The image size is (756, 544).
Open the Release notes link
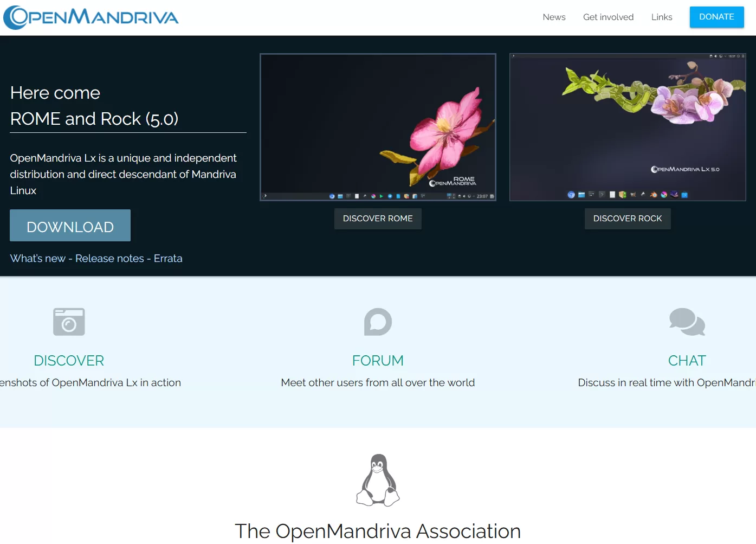(x=109, y=259)
